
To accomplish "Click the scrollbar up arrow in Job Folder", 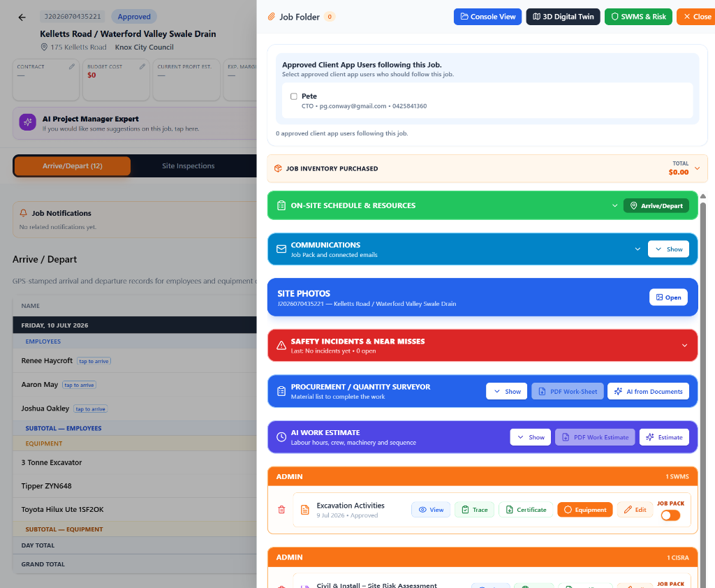I will coord(703,196).
